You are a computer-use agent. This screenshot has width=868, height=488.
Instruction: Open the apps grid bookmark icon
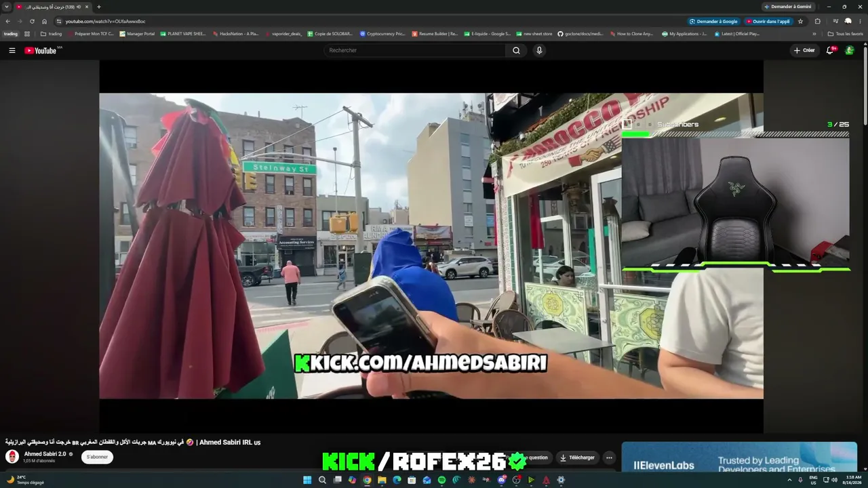click(x=27, y=33)
